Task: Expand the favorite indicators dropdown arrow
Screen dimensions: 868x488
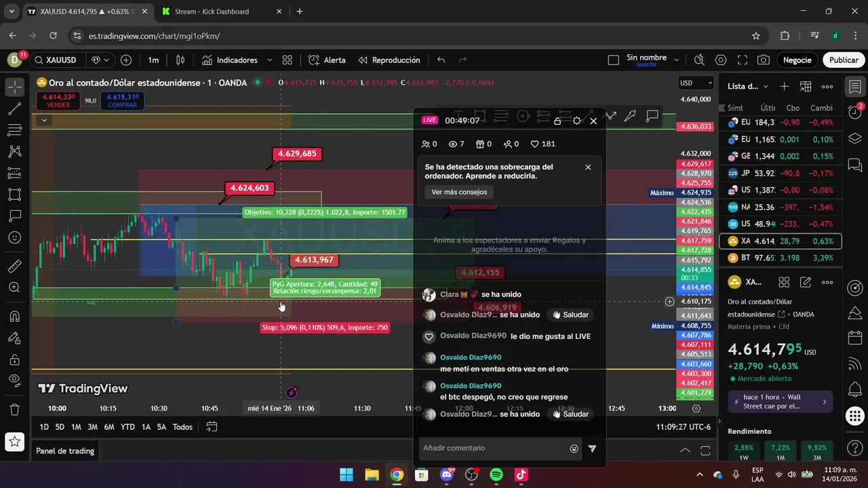Action: point(269,60)
